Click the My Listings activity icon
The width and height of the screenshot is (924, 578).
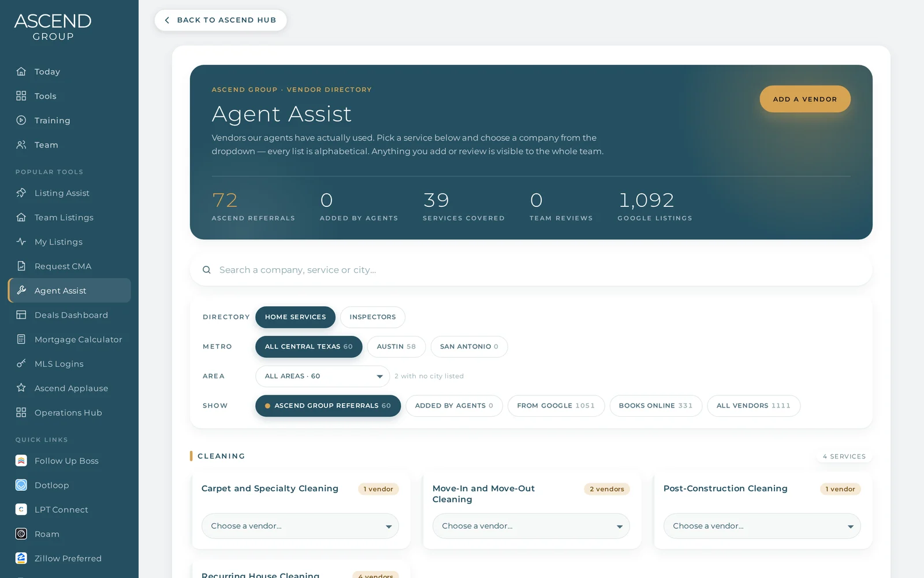pyautogui.click(x=21, y=242)
